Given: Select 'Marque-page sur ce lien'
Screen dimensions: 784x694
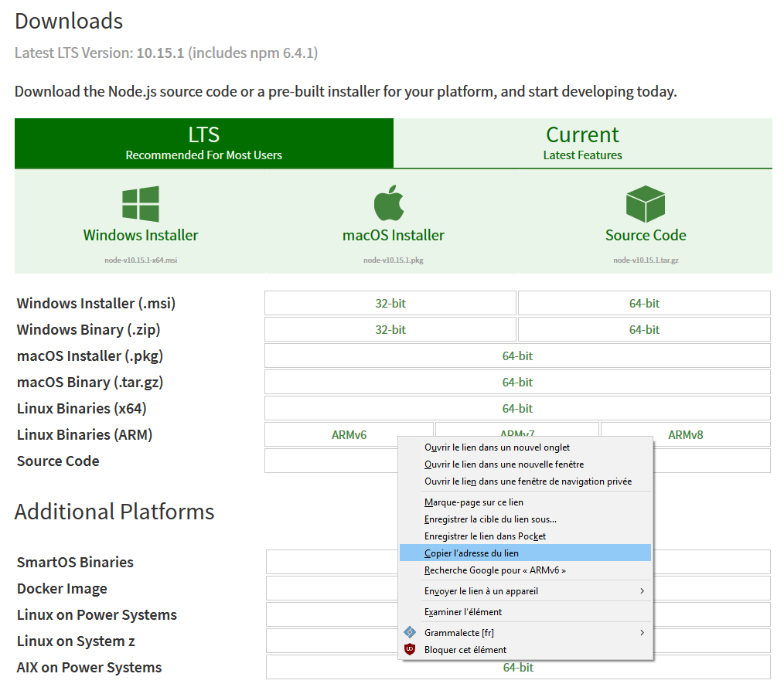Looking at the screenshot, I should tap(525, 502).
